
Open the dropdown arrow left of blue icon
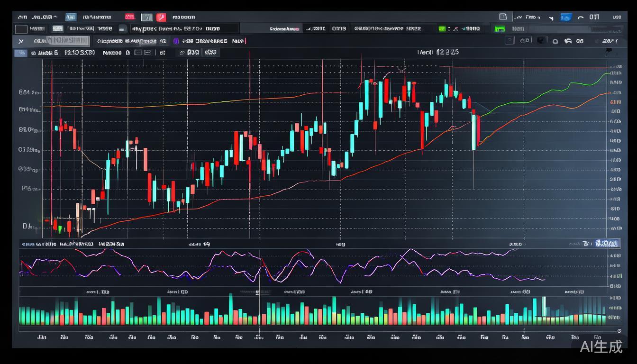551,18
